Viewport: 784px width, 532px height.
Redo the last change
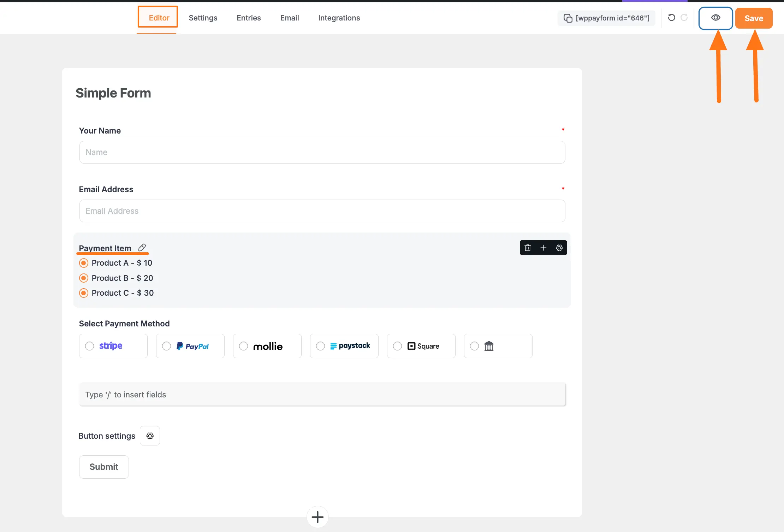tap(684, 18)
